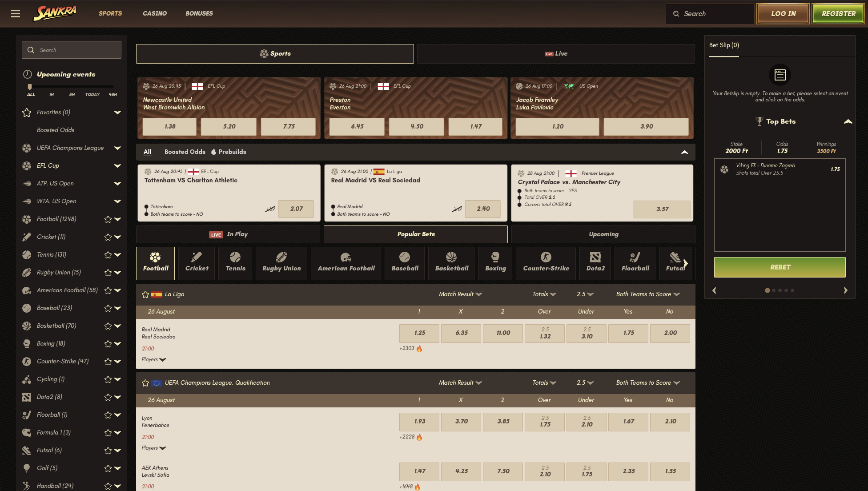The height and width of the screenshot is (491, 868).
Task: Toggle favorite star for Basketball (70)
Action: (x=108, y=326)
